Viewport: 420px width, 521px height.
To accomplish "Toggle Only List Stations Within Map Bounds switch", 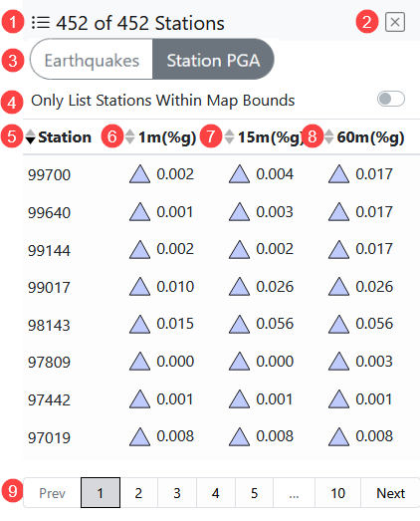I will pyautogui.click(x=391, y=99).
